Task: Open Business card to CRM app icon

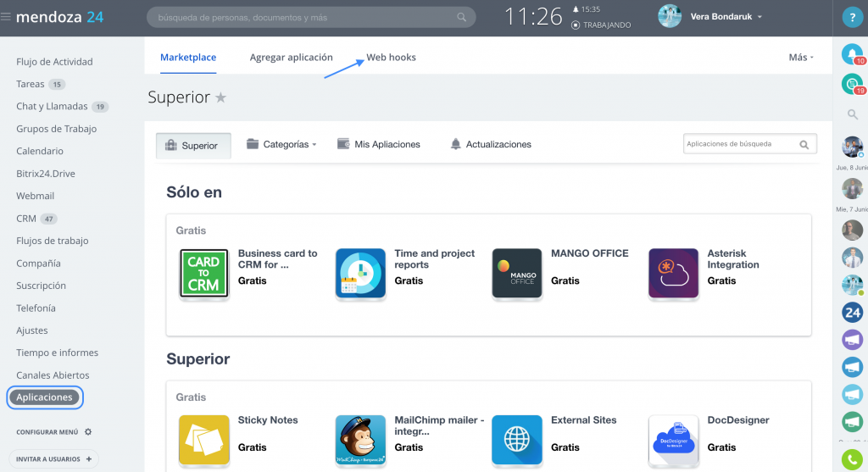Action: (203, 274)
